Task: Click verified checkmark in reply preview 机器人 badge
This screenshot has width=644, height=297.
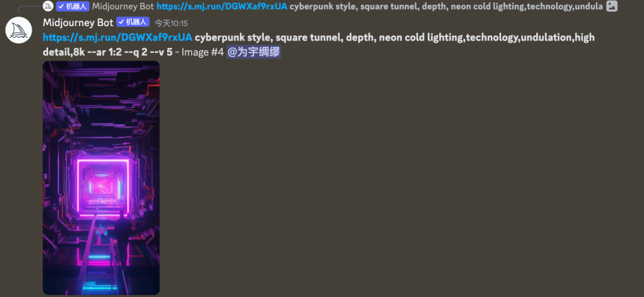Action: pos(61,6)
